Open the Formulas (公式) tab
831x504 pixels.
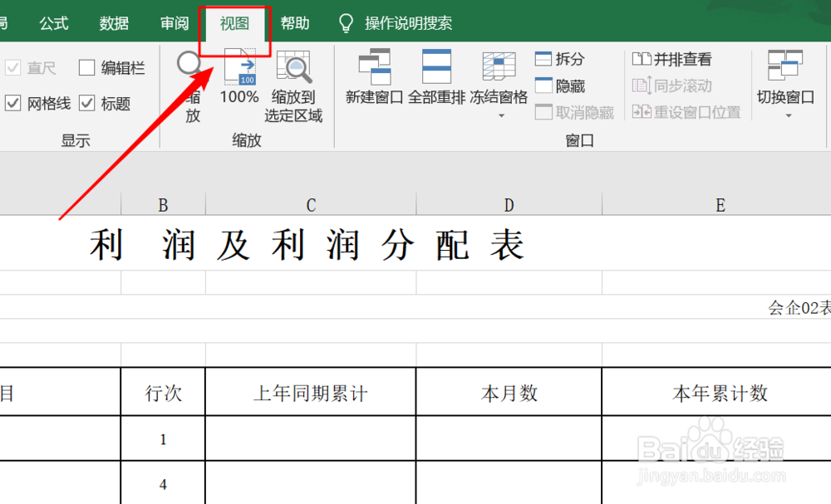pyautogui.click(x=53, y=23)
